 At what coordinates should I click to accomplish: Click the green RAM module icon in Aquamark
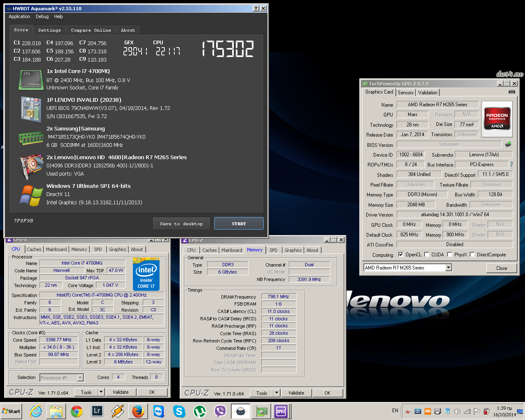pyautogui.click(x=31, y=138)
